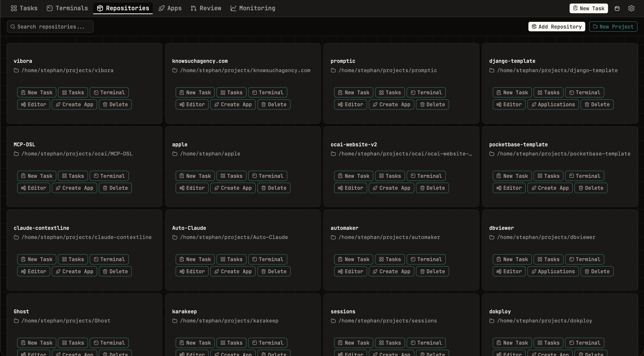Screen dimensions: 644x356
Task: Delete the claude-contextline repository
Action: pos(115,271)
